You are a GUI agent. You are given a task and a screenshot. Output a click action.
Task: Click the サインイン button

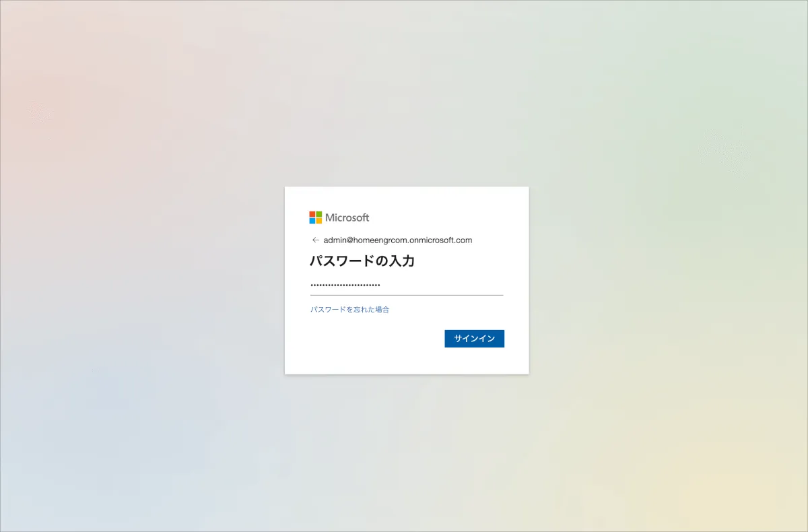click(474, 339)
